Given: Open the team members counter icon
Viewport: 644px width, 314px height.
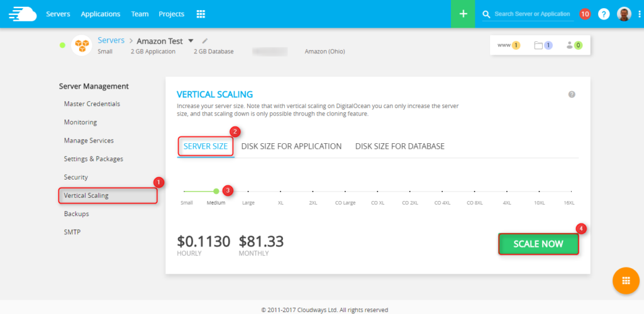Looking at the screenshot, I should coord(574,45).
